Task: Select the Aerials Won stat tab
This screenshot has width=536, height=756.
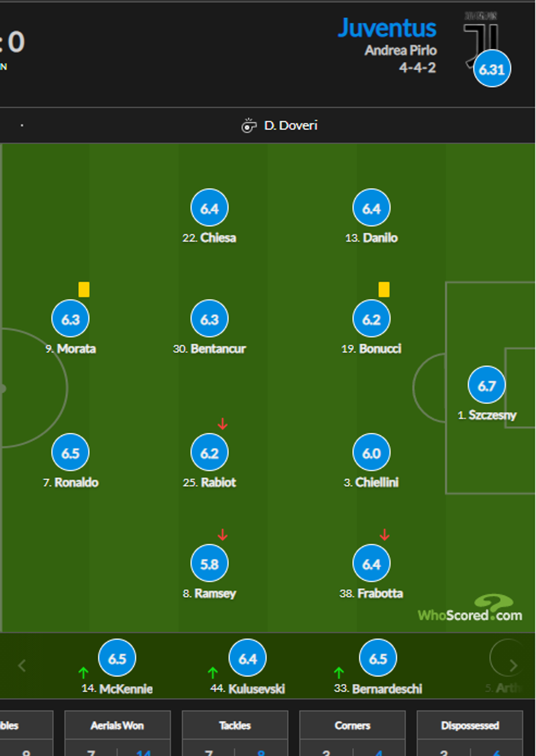Action: click(117, 725)
